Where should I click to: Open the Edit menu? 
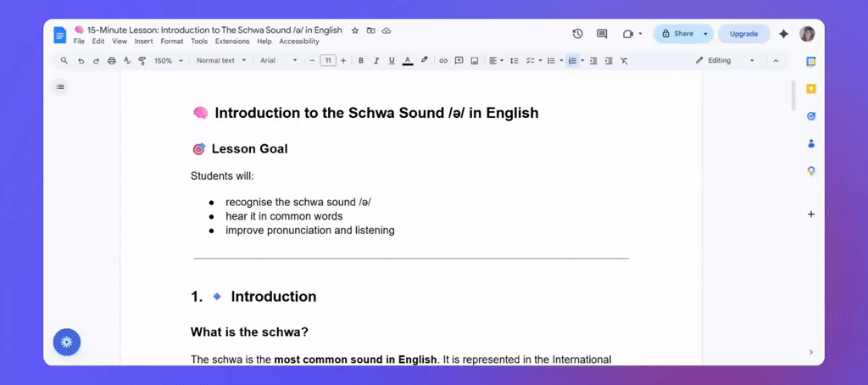tap(98, 42)
